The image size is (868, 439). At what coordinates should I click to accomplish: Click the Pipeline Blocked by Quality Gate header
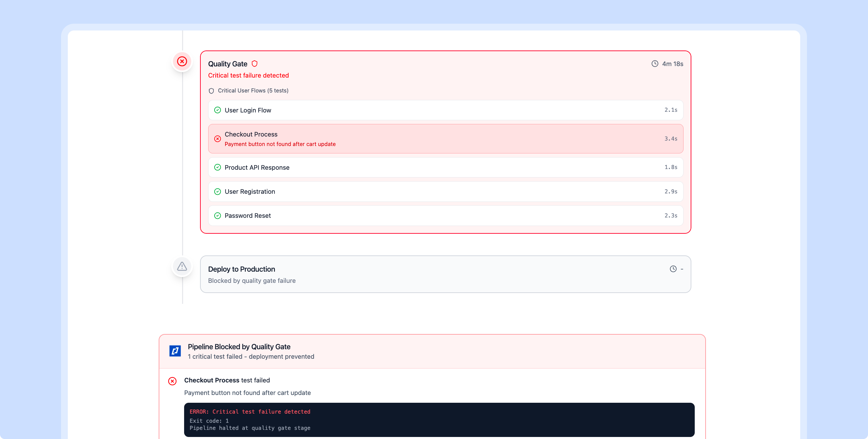click(432, 351)
